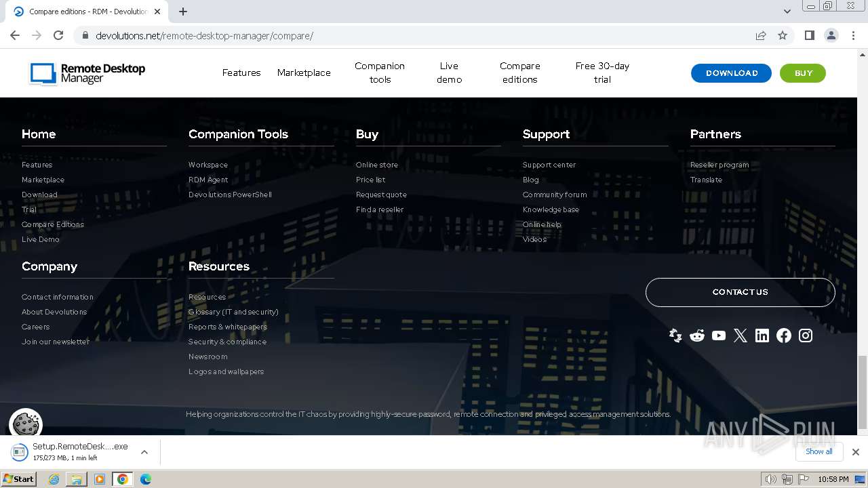
Task: Open File Explorer from the taskbar
Action: pos(77,479)
